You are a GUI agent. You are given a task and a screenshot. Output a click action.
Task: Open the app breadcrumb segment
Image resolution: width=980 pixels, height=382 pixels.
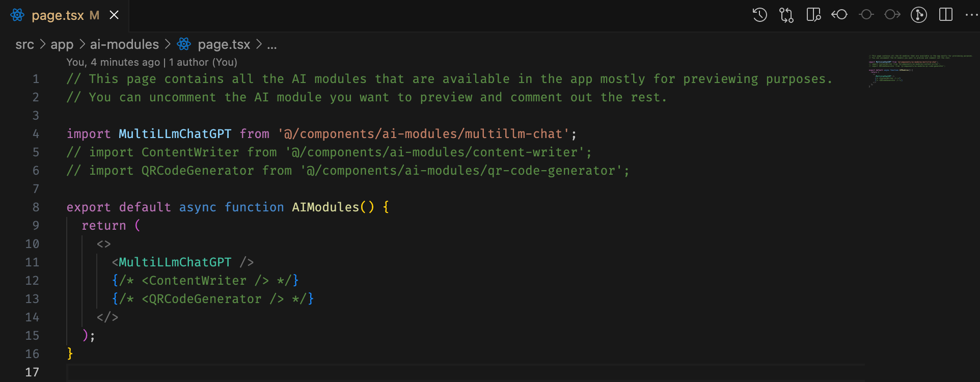click(62, 45)
